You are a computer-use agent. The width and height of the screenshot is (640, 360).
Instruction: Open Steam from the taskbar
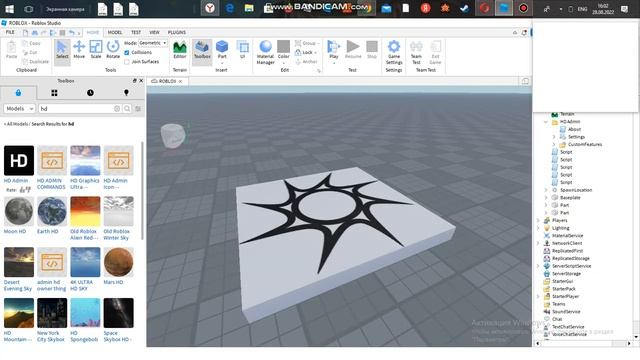click(464, 8)
